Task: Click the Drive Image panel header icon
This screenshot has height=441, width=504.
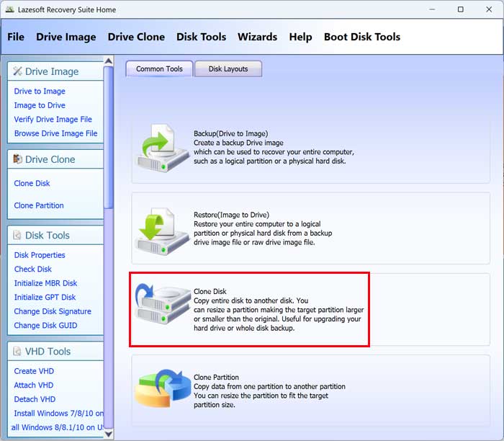Action: pyautogui.click(x=17, y=71)
